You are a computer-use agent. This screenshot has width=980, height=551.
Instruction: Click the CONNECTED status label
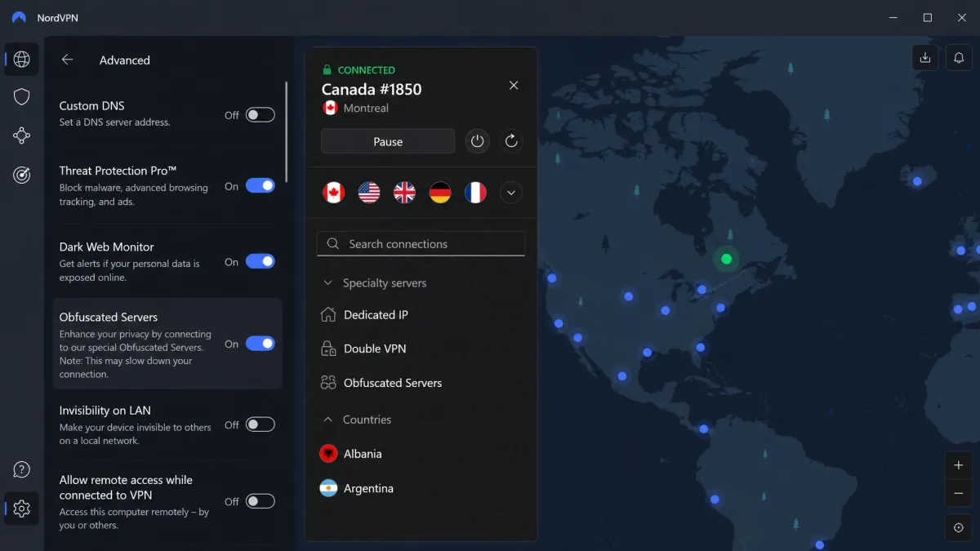(x=367, y=70)
